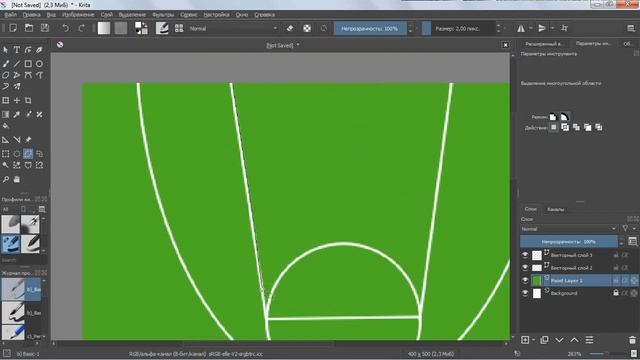Open the brush editor settings icon
Screen dimensions: 640x360
pos(162,28)
